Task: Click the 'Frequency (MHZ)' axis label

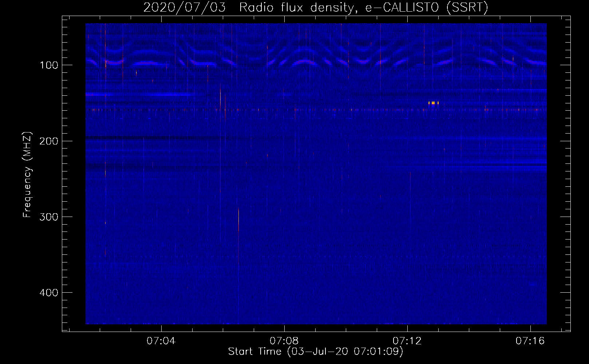Action: 27,175
